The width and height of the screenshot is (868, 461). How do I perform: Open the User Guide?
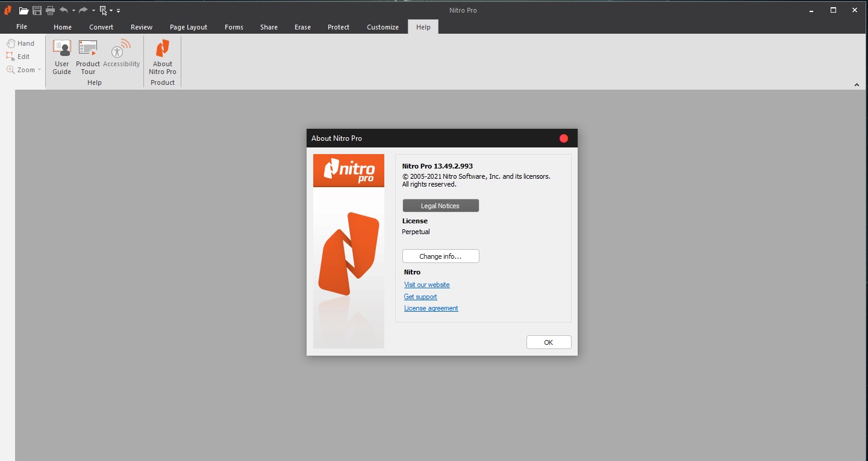(62, 57)
